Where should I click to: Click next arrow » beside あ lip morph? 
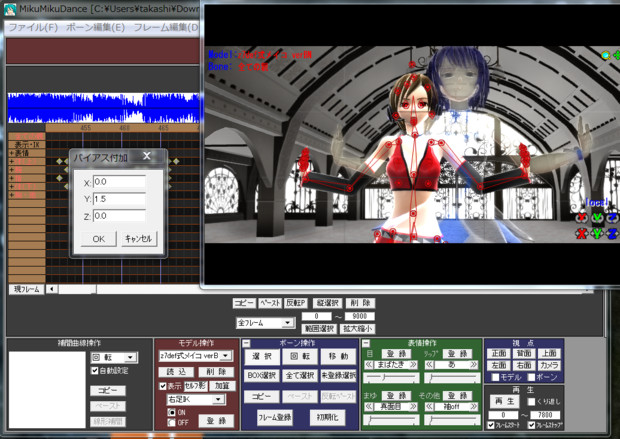[x=474, y=364]
